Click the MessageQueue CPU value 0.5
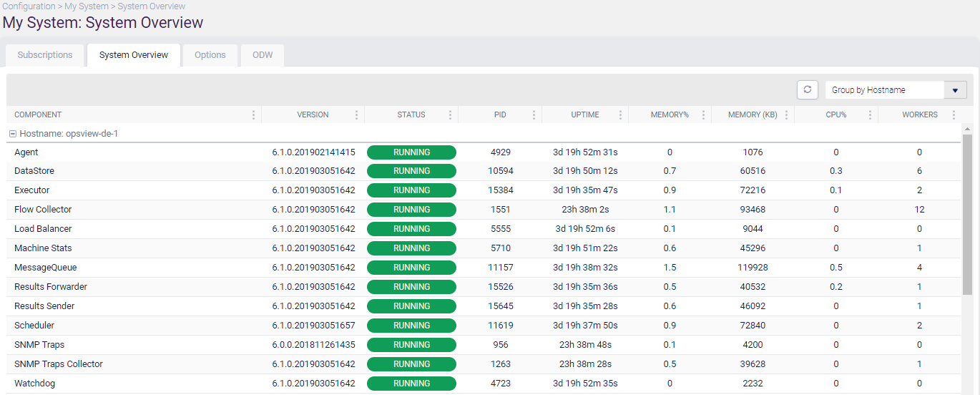Image resolution: width=980 pixels, height=395 pixels. [x=836, y=268]
